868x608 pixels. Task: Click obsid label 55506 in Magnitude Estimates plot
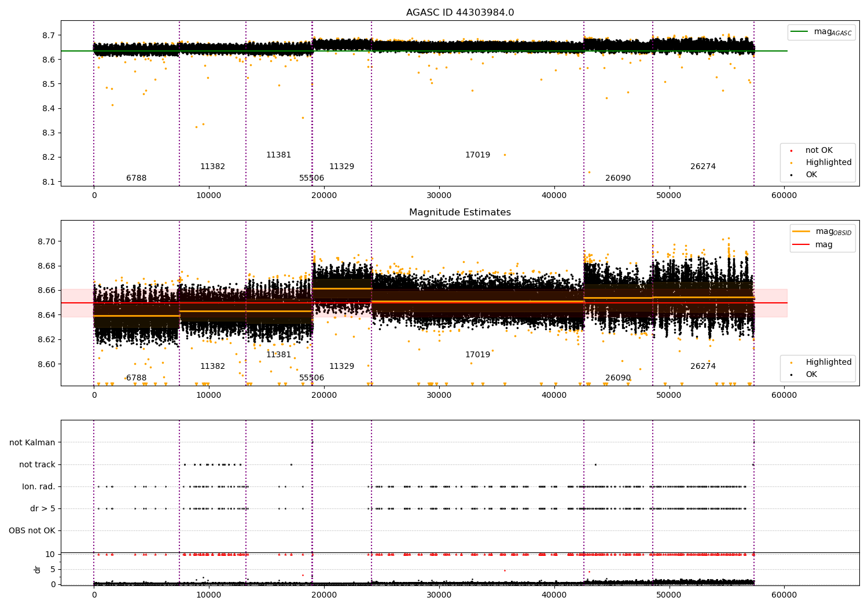pos(311,378)
